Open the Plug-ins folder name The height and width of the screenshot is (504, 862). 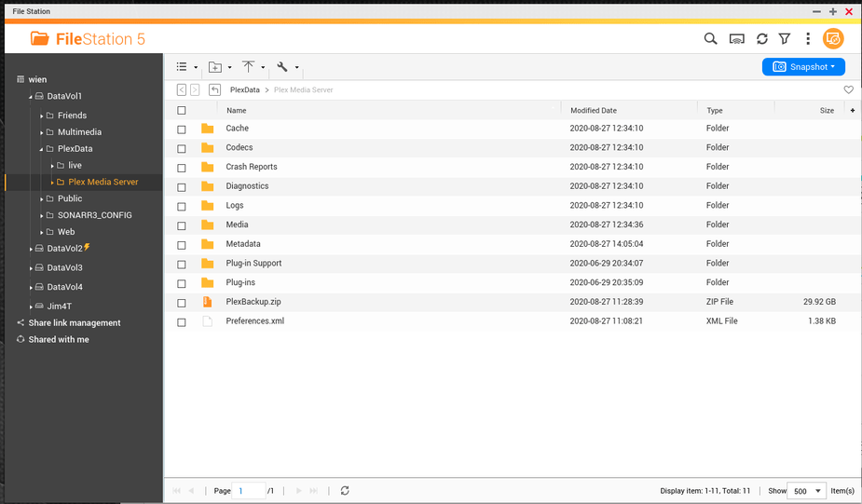240,282
